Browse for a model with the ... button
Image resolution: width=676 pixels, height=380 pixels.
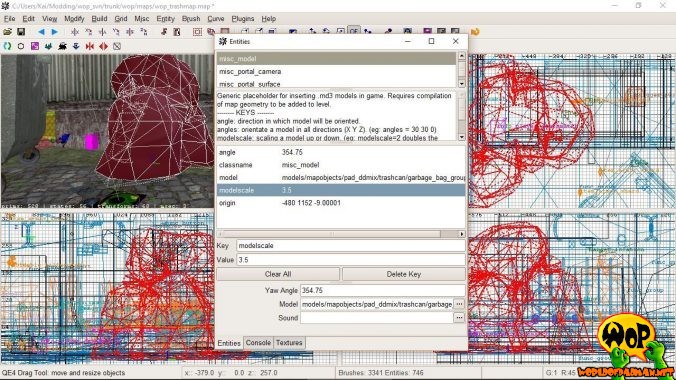pos(459,304)
